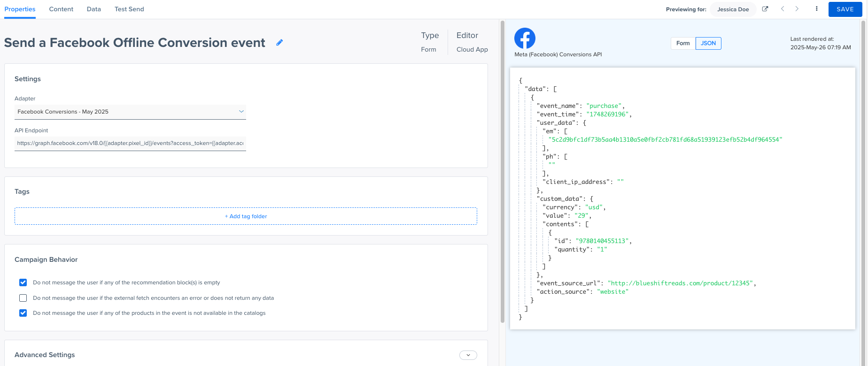
Task: Switch preview to Form view
Action: tap(683, 43)
